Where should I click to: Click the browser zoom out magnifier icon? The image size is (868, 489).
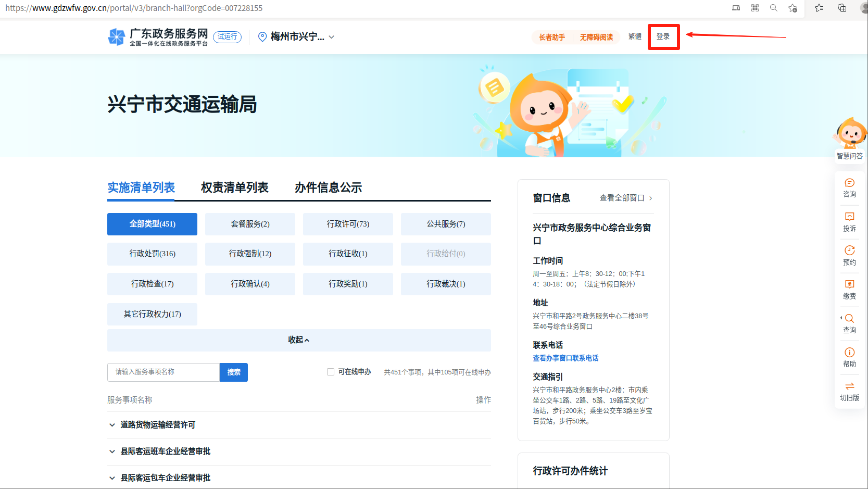(773, 8)
